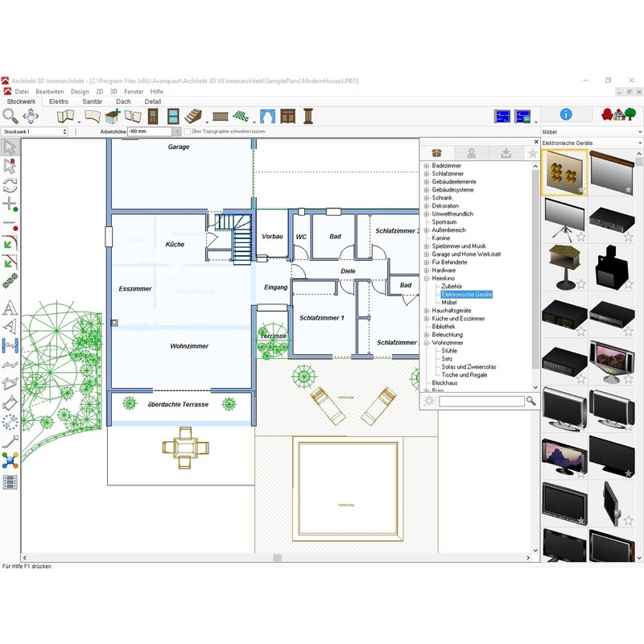644x644 pixels.
Task: Expand the Badezimmer category
Action: click(425, 166)
